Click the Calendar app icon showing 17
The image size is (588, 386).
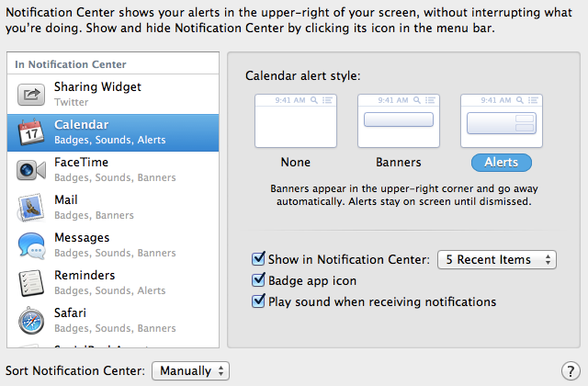point(31,132)
